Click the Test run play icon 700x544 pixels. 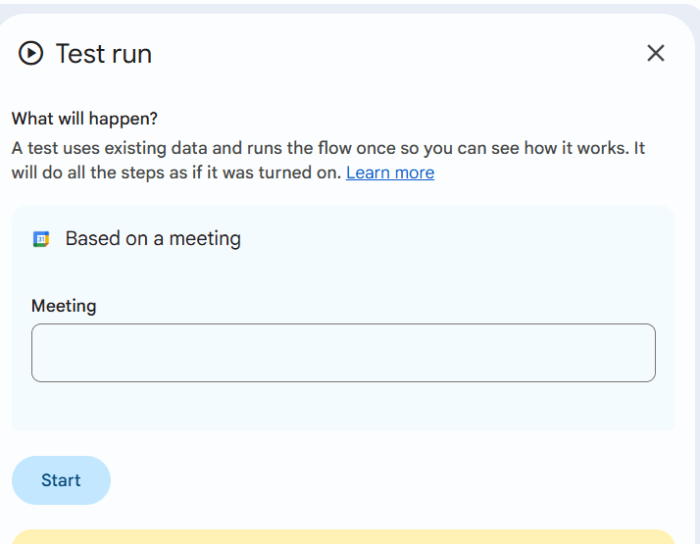coord(31,53)
